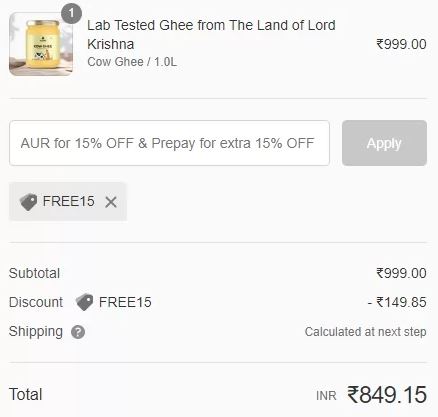Click the discount amount ₹149.85
This screenshot has height=417, width=438.
point(397,302)
